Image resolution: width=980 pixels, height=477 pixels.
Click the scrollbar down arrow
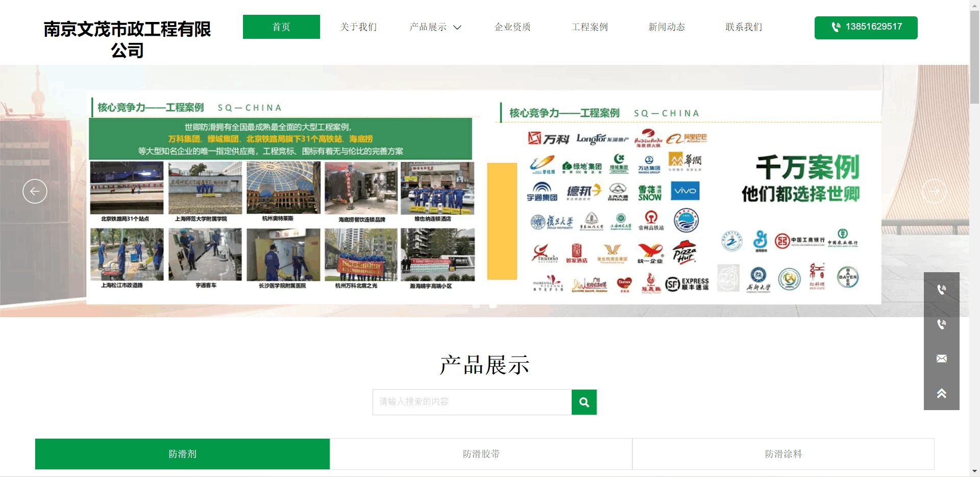pyautogui.click(x=974, y=471)
